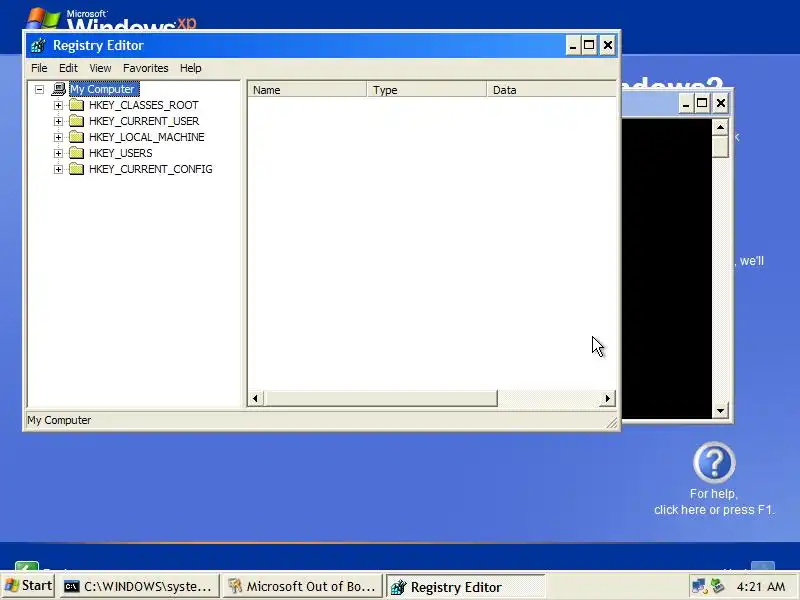800x600 pixels.
Task: Click the help question mark icon
Action: [x=714, y=462]
